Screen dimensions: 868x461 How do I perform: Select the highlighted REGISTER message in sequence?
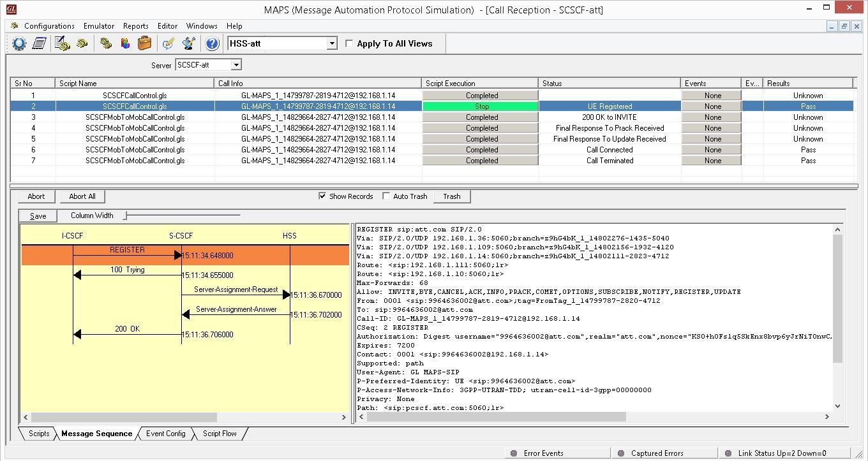point(185,255)
